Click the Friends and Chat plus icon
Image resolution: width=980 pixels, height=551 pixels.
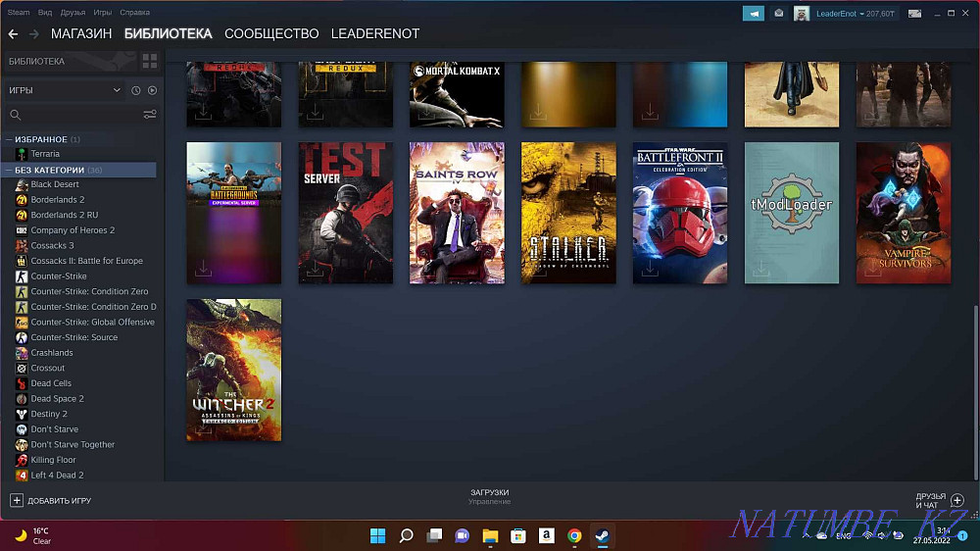(957, 500)
